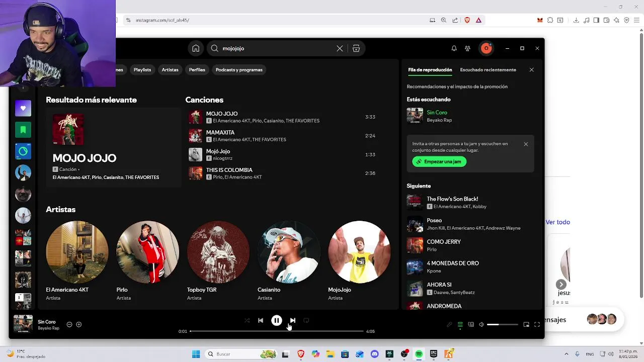Open Liked Songs purple heart in sidebar
This screenshot has height=362, width=644.
coord(23,108)
